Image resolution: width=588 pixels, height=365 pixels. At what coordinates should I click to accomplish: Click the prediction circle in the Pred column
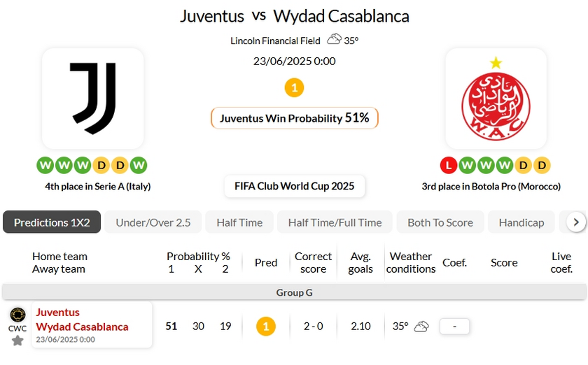265,326
